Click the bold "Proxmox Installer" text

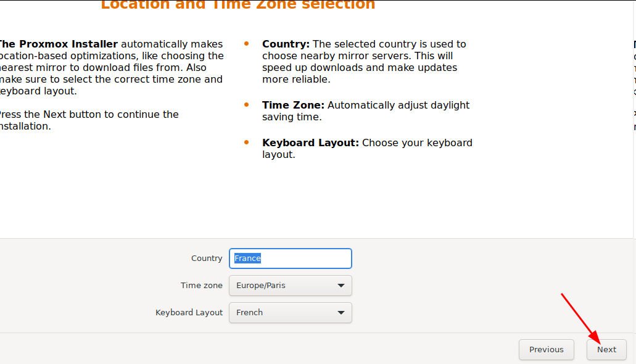click(59, 44)
